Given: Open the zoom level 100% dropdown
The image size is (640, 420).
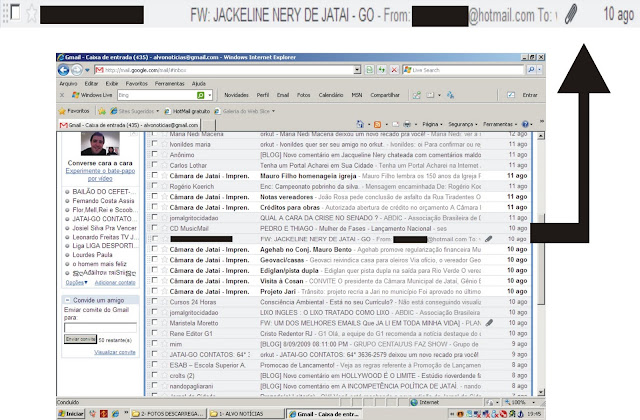Looking at the screenshot, I should [533, 402].
